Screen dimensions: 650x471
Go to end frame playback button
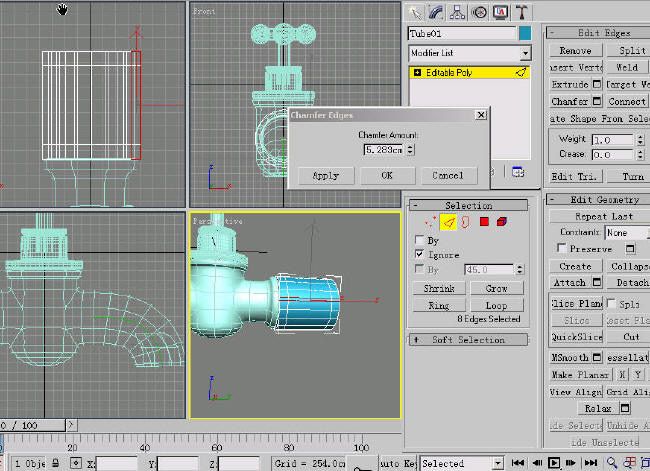590,463
